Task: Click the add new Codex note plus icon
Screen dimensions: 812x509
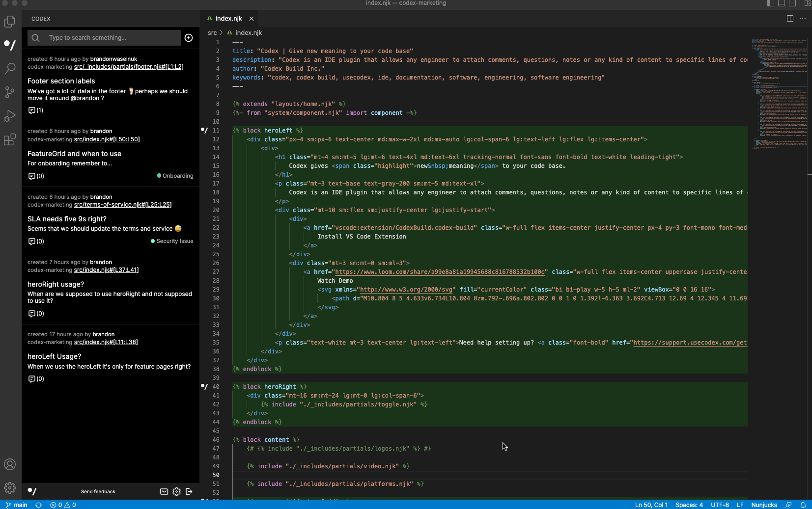Action: pos(189,38)
